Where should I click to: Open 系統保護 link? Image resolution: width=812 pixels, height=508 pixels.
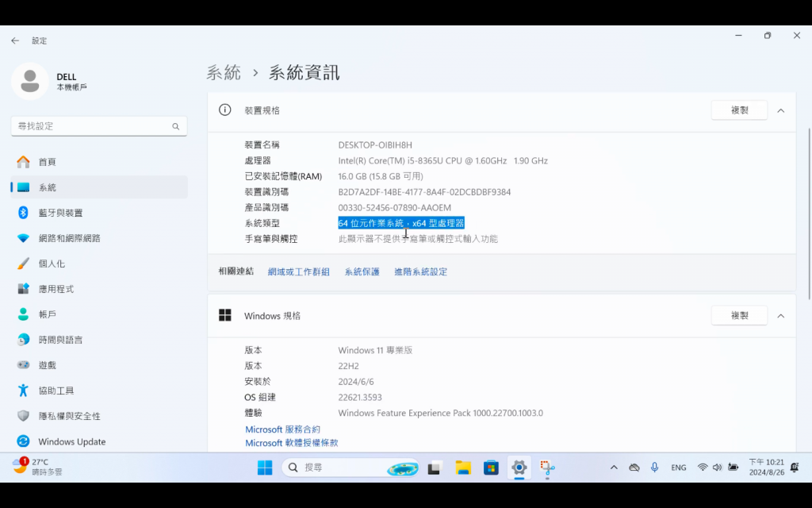362,271
